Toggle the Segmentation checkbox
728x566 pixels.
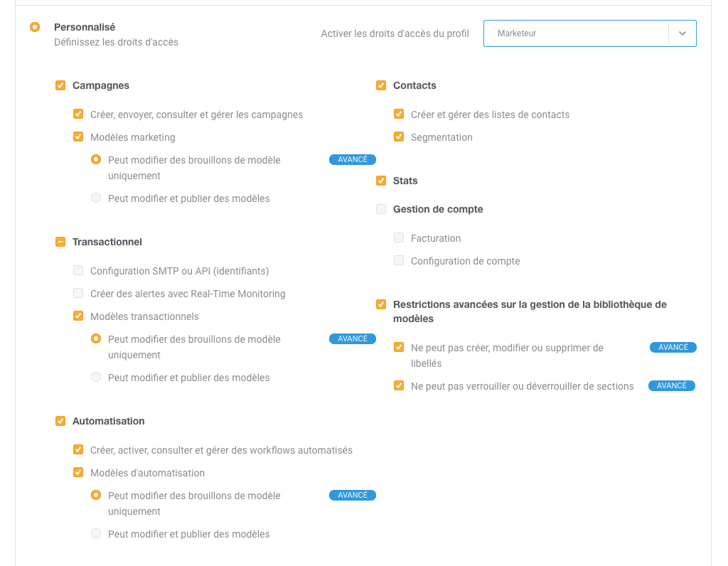398,137
